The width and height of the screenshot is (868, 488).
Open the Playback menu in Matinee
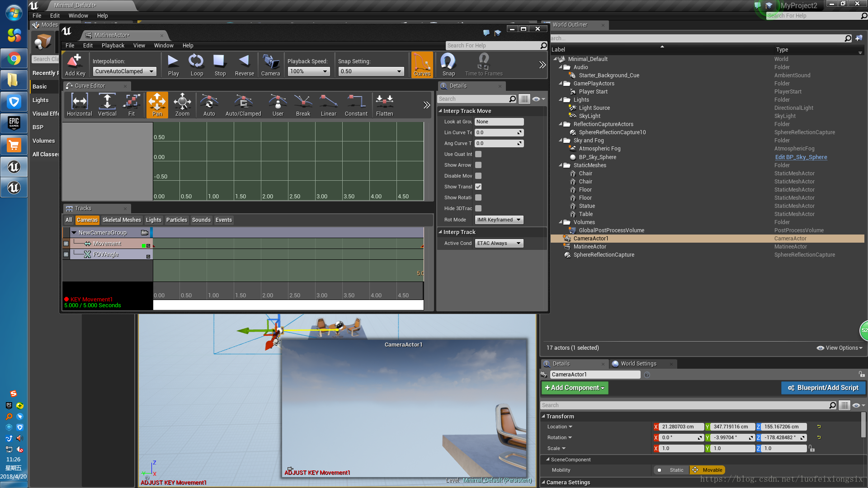coord(113,45)
